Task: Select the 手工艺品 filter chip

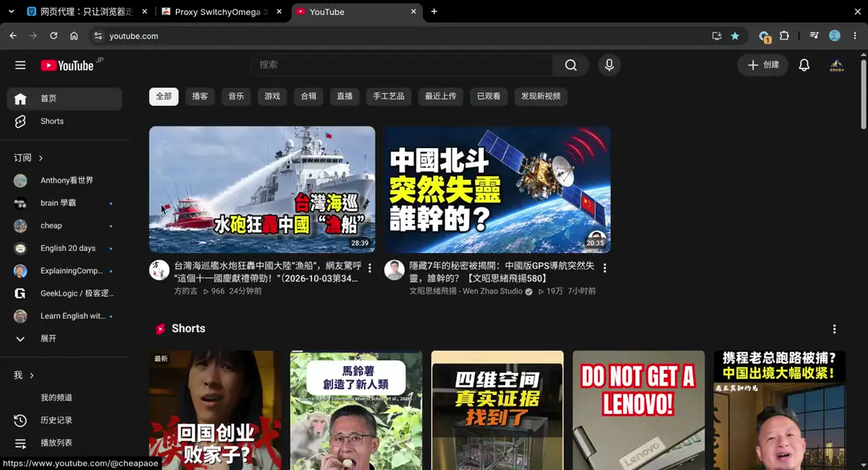Action: pos(388,96)
